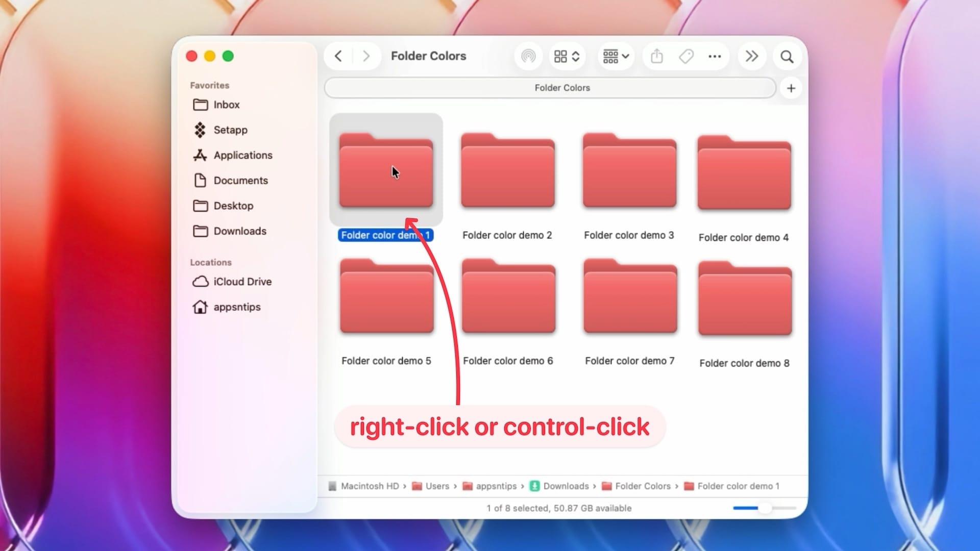Click the yellow minimize window button

click(210, 56)
